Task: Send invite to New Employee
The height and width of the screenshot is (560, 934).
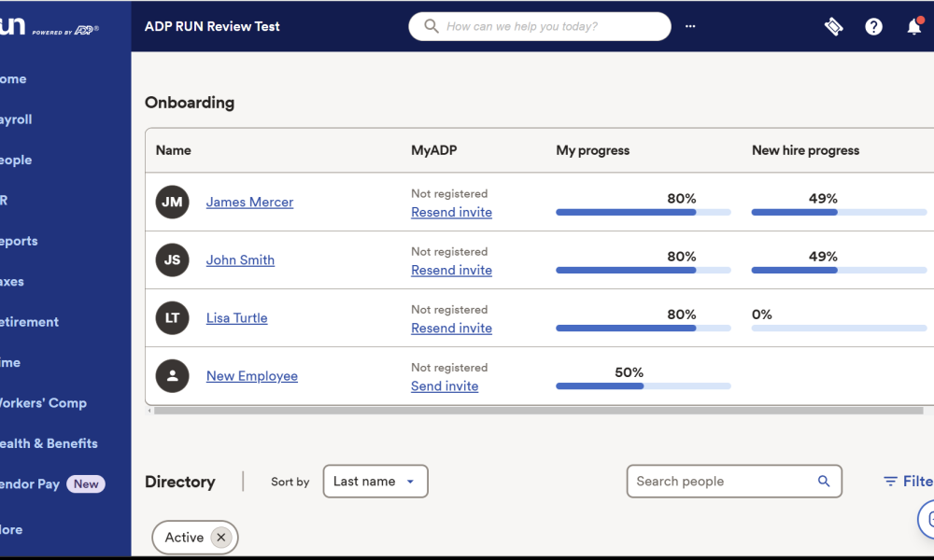Action: (445, 386)
